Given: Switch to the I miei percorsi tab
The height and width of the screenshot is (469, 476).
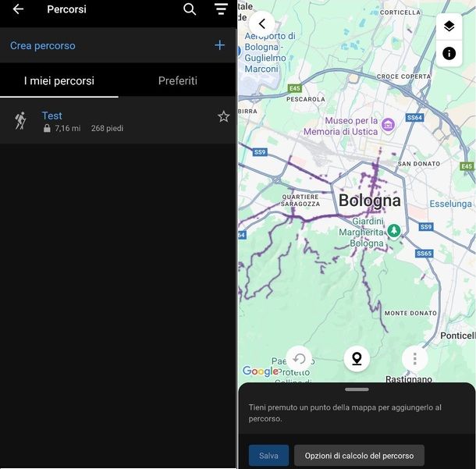Looking at the screenshot, I should point(59,80).
